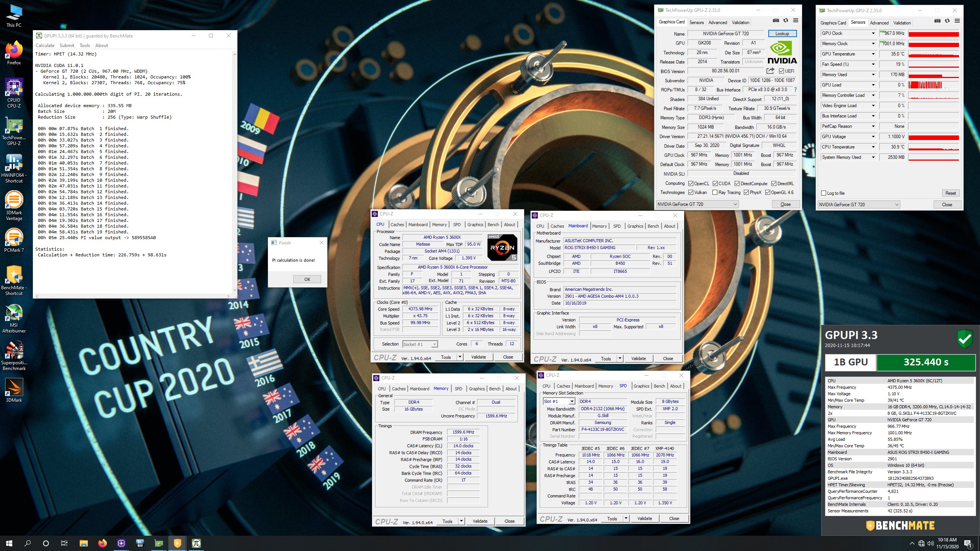
Task: Click Lookup button in GPU-Z
Action: pyautogui.click(x=782, y=34)
